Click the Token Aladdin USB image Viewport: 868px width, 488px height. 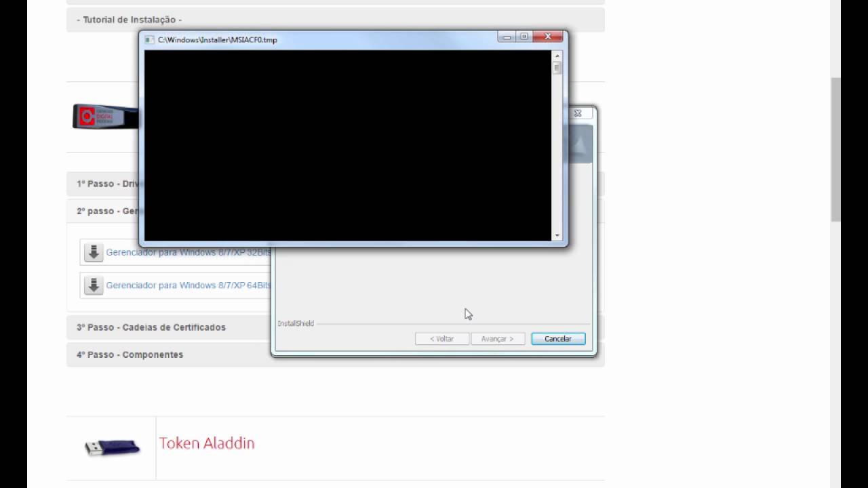tap(112, 447)
